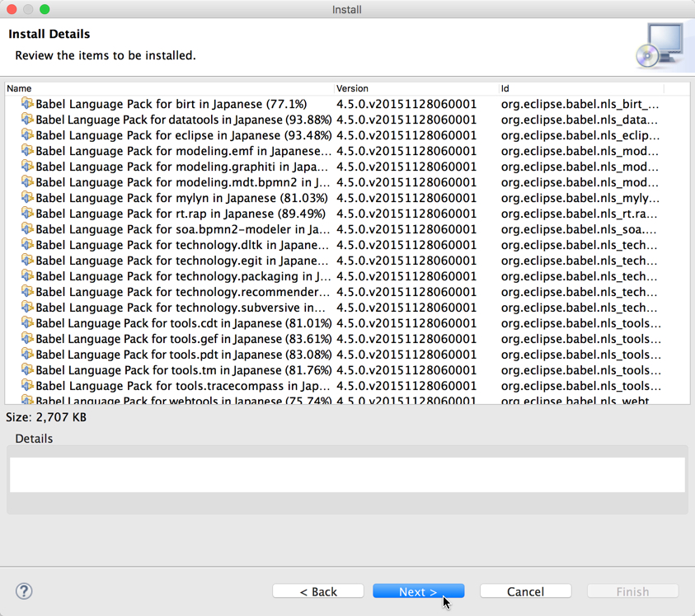Open help with the question mark icon
Image resolution: width=695 pixels, height=616 pixels.
tap(24, 591)
